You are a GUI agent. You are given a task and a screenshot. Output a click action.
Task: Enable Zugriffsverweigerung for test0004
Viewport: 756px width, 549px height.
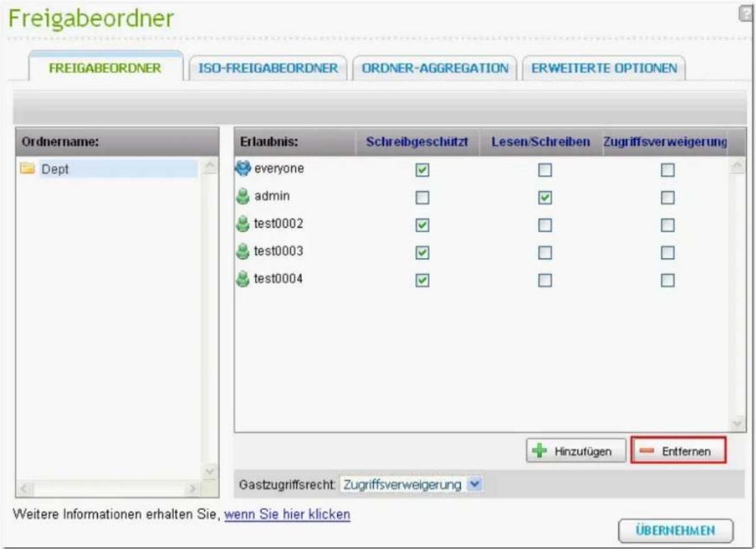[668, 280]
